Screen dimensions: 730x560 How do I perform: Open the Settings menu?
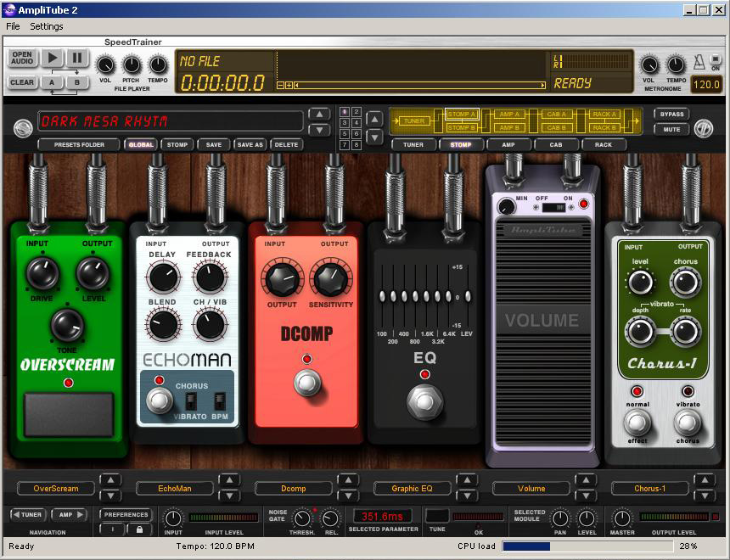click(x=47, y=26)
